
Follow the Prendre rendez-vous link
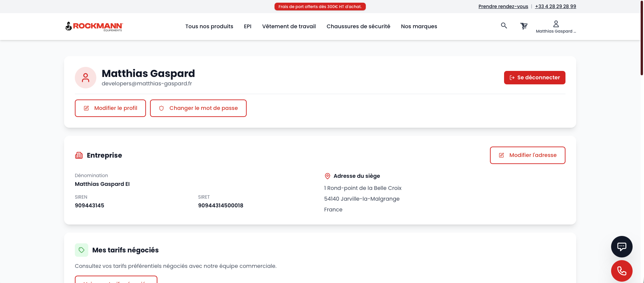pyautogui.click(x=503, y=6)
